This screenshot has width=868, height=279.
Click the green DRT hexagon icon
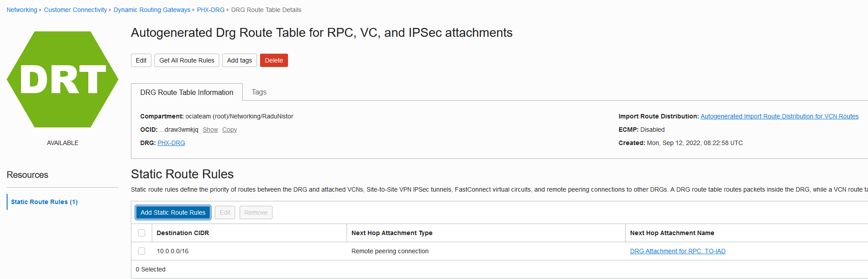click(x=63, y=79)
